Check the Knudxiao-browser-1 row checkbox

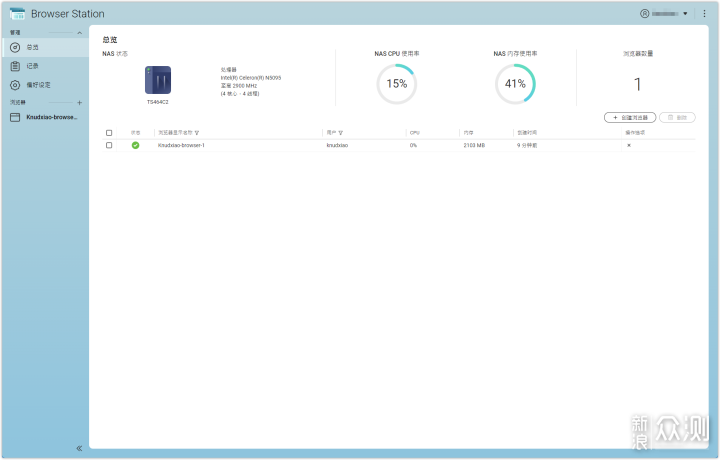pyautogui.click(x=109, y=145)
